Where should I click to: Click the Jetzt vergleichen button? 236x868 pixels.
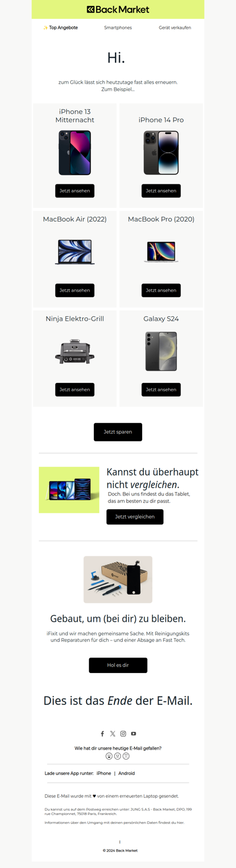135,517
